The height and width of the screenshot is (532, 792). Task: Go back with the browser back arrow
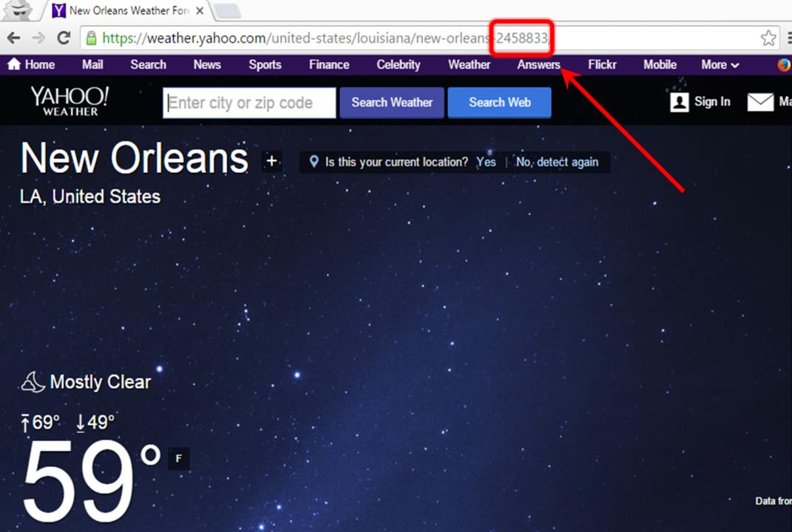click(x=13, y=38)
